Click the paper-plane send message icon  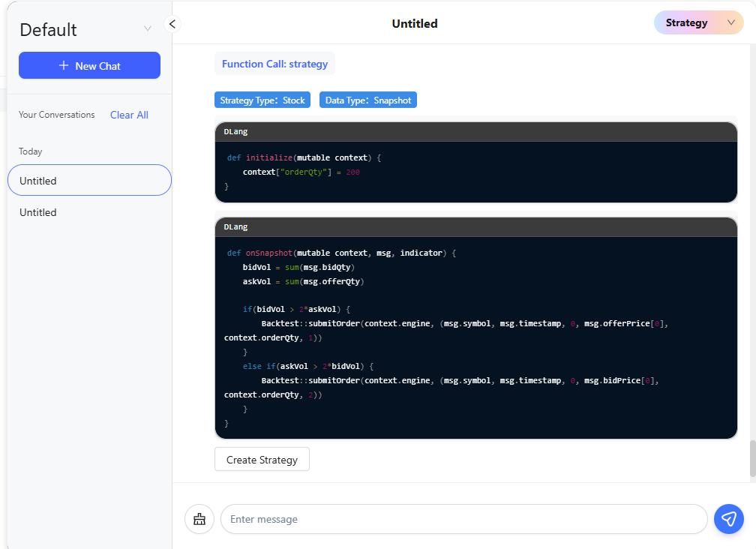tap(728, 519)
